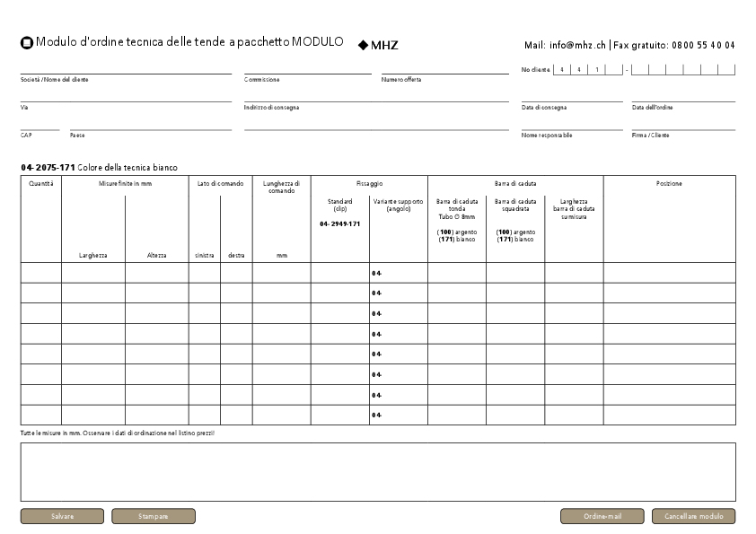Screen dimensions: 756x534
Task: Click the Ordine-mail button
Action: point(602,516)
